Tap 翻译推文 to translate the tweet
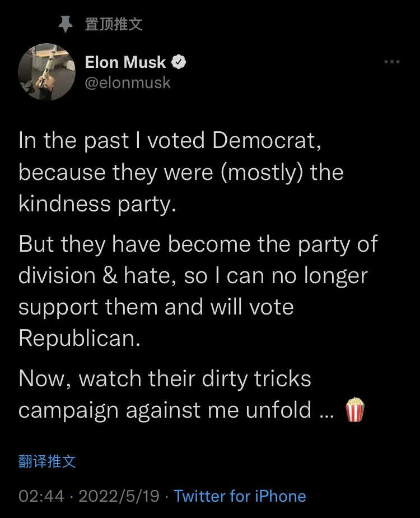Image resolution: width=420 pixels, height=518 pixels. tap(47, 461)
